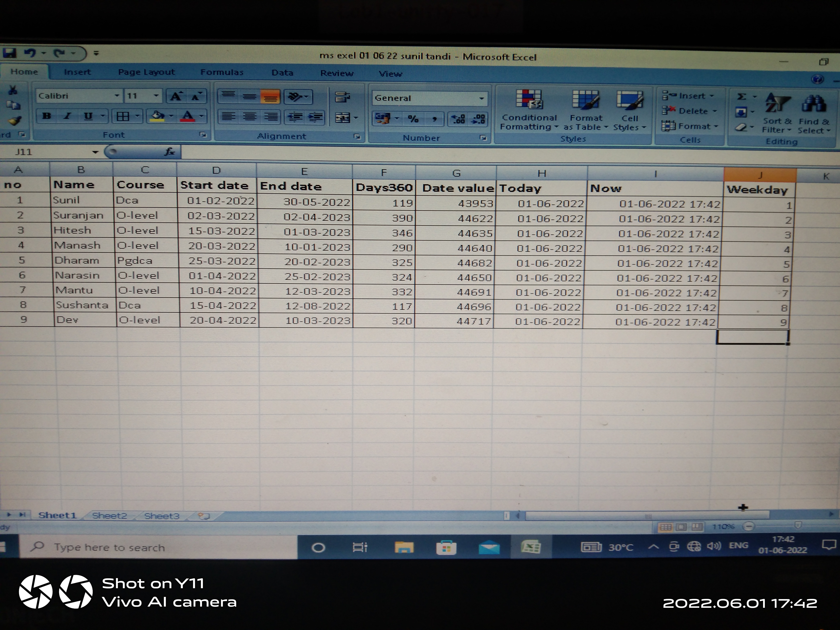Open Excel from the Windows taskbar
This screenshot has height=630, width=840.
tap(531, 547)
